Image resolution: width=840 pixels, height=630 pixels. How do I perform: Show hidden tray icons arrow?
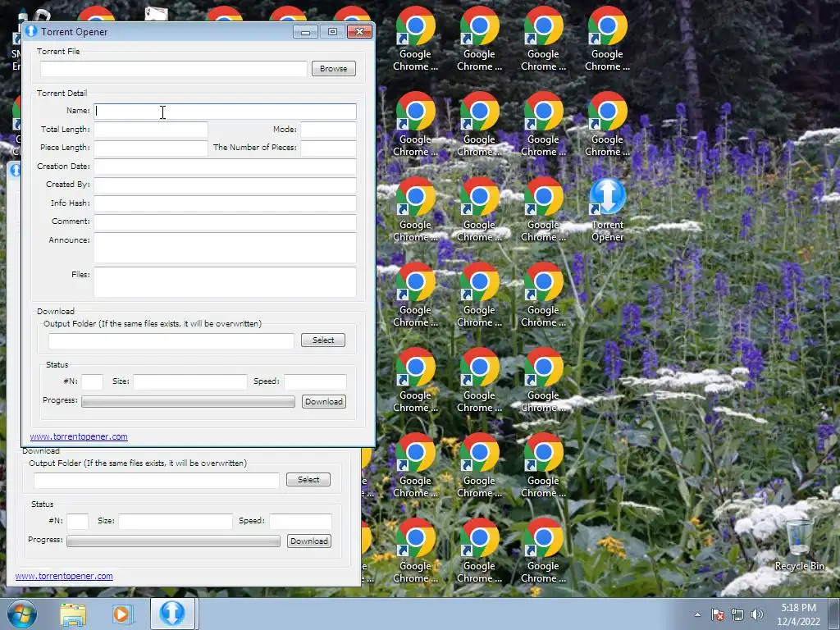point(697,614)
